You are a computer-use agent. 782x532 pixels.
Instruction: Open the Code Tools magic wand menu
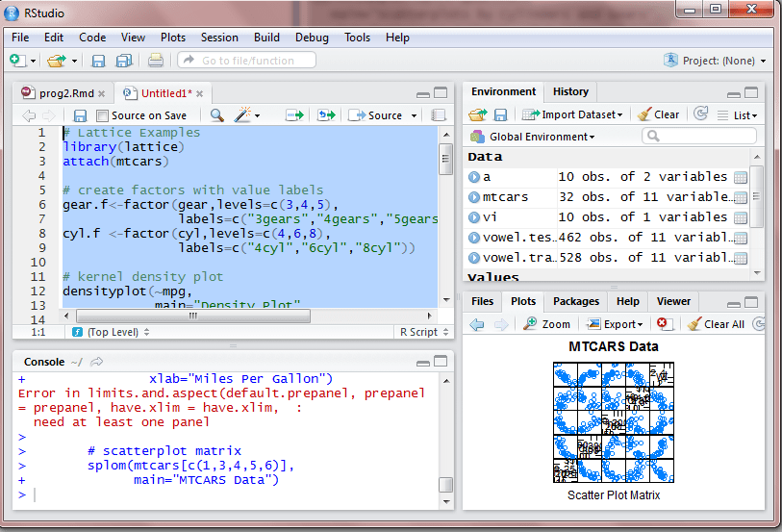pyautogui.click(x=247, y=115)
